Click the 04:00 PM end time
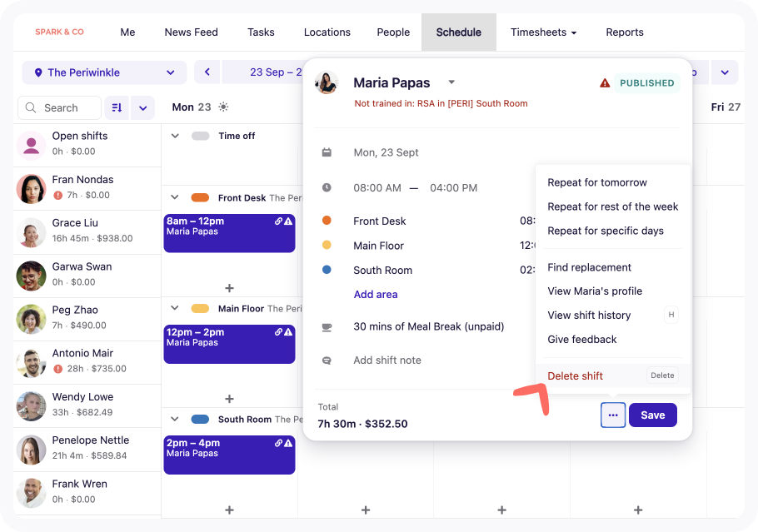 453,187
